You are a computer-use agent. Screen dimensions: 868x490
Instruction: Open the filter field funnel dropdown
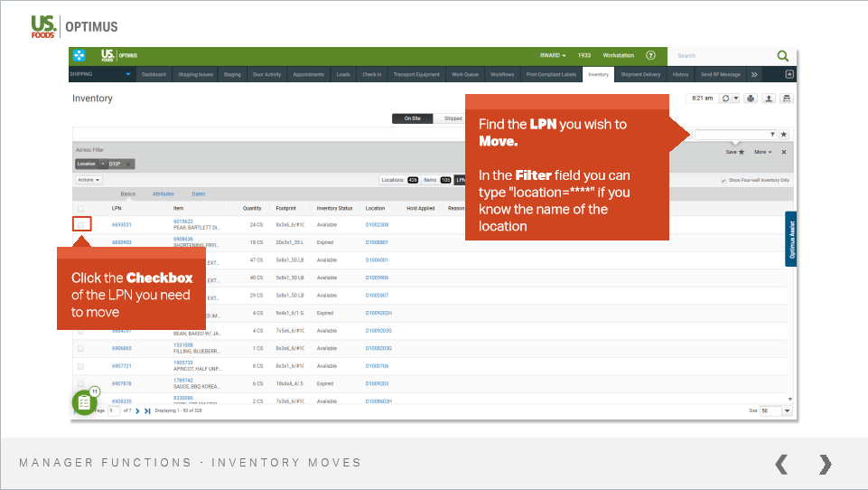click(x=772, y=135)
